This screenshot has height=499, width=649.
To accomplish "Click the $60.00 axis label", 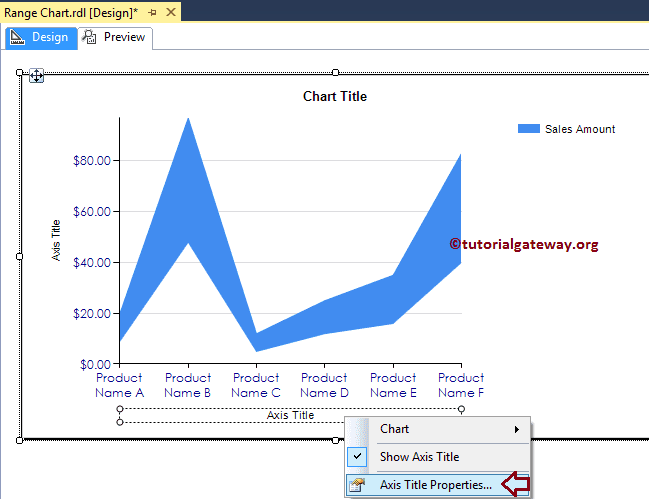I will tap(92, 212).
